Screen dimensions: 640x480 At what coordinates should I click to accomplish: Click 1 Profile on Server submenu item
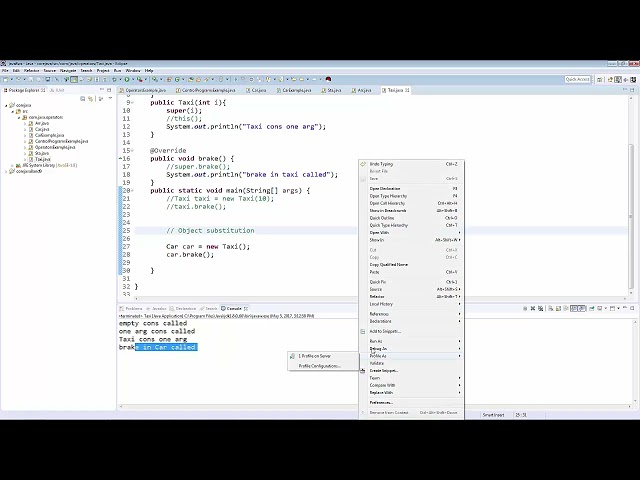click(323, 356)
